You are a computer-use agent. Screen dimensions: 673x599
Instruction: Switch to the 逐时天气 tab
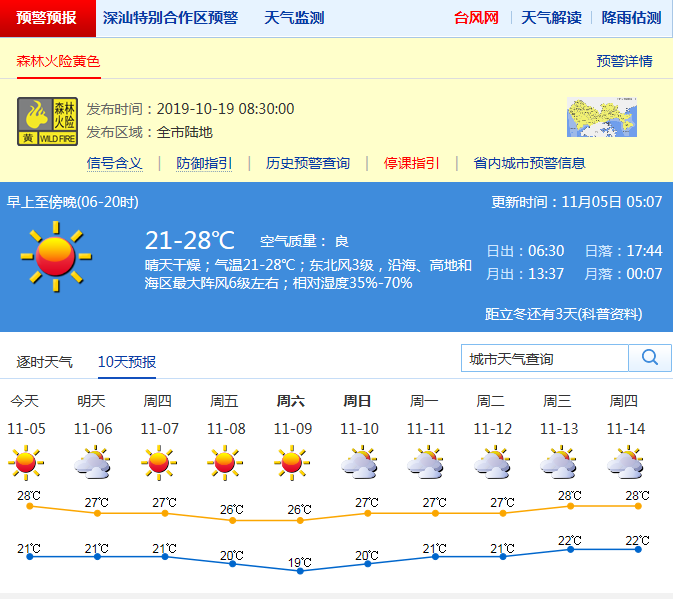click(x=45, y=362)
